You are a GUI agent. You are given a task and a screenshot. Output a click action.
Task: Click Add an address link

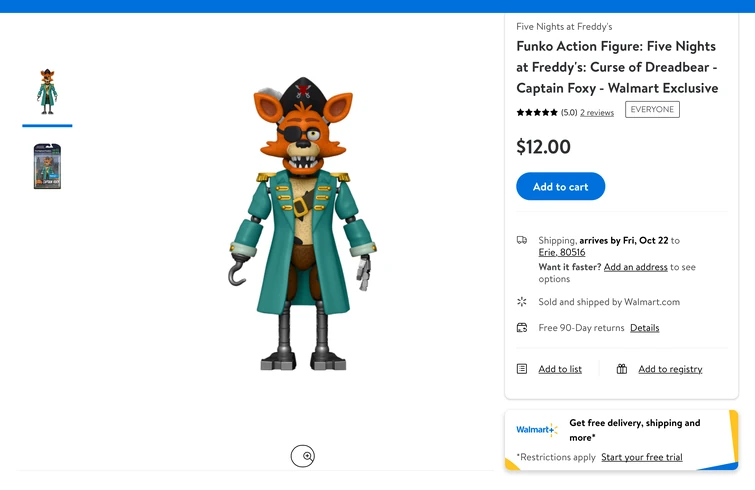635,267
